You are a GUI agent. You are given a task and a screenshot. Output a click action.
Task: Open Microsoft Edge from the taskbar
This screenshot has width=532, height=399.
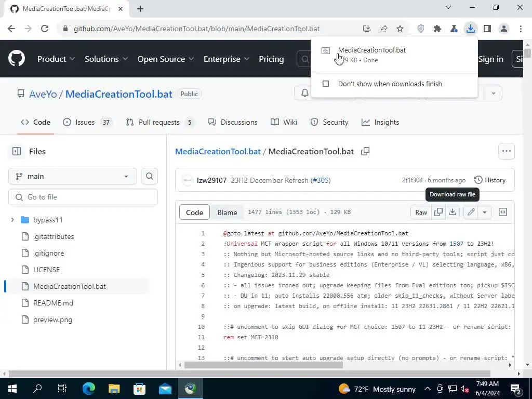tap(89, 389)
